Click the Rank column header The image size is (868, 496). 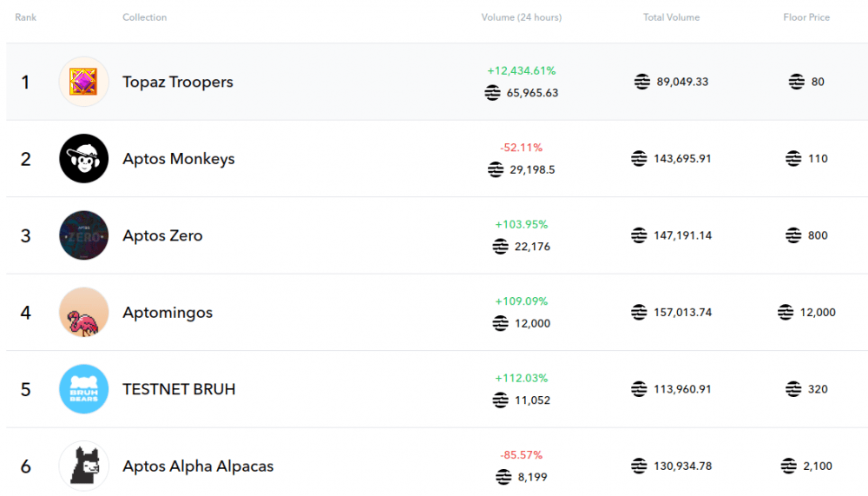[x=25, y=17]
